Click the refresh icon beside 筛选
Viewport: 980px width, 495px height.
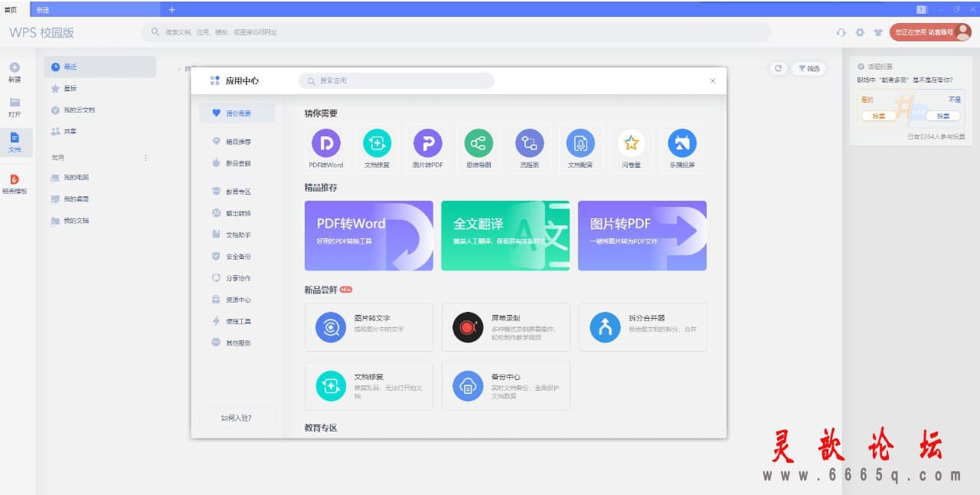(779, 68)
